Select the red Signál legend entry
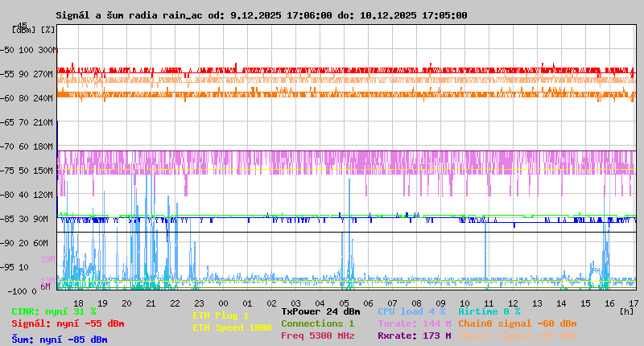Image resolution: width=644 pixels, height=346 pixels. pyautogui.click(x=68, y=323)
